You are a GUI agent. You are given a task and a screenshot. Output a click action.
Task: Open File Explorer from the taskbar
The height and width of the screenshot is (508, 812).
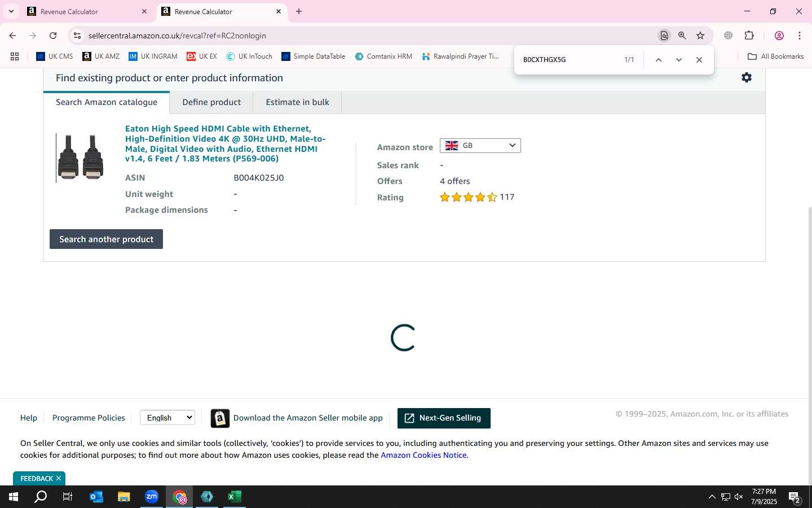point(124,497)
